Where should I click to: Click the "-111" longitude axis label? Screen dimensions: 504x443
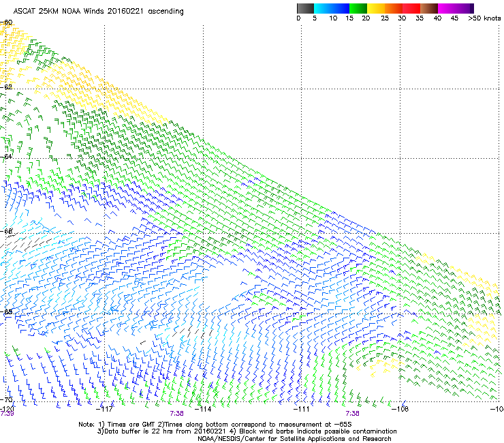tap(302, 409)
